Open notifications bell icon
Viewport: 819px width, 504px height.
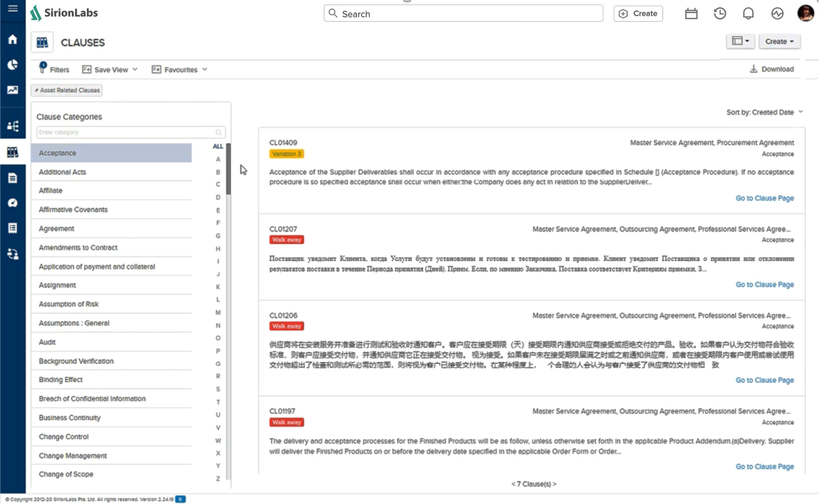pos(748,13)
